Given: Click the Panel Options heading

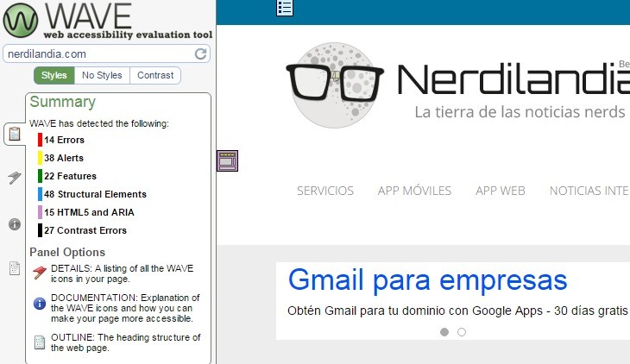Looking at the screenshot, I should point(67,252).
